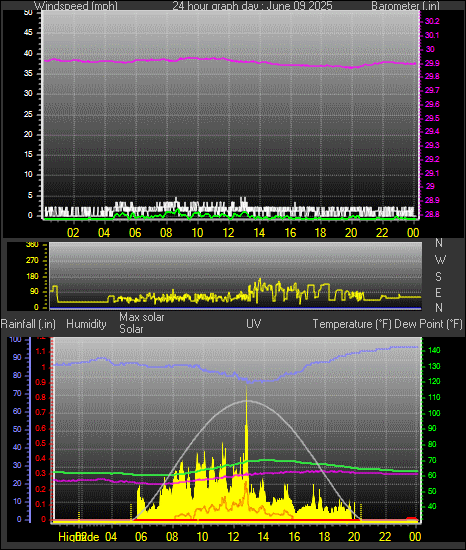The width and height of the screenshot is (466, 550).
Task: Click the Barometer (.in) axis label
Action: pyautogui.click(x=405, y=6)
